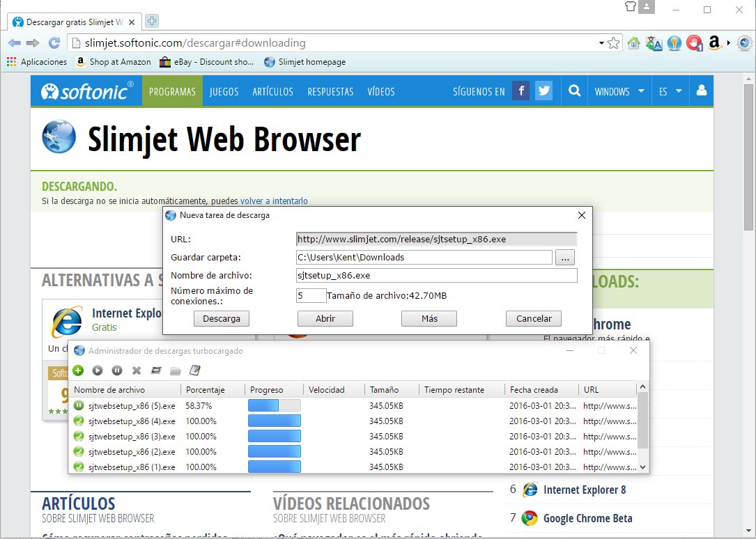Open Shop at Amazon bookmark
This screenshot has width=756, height=539.
[x=114, y=62]
